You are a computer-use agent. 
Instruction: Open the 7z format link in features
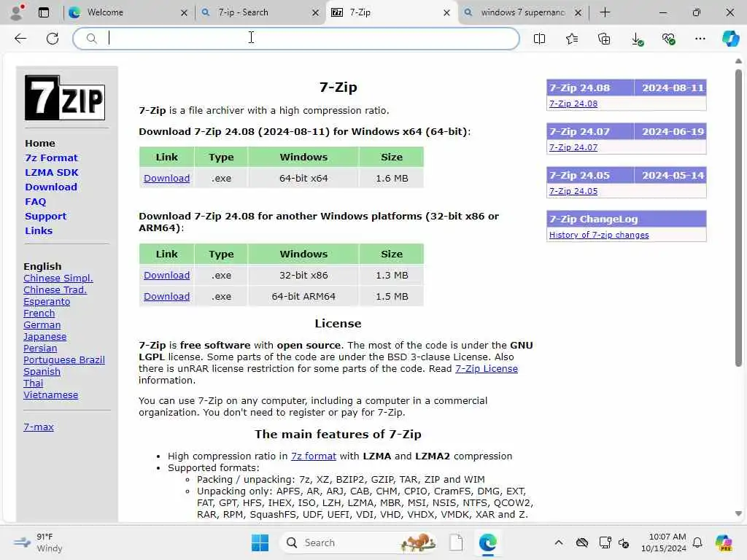(x=314, y=456)
